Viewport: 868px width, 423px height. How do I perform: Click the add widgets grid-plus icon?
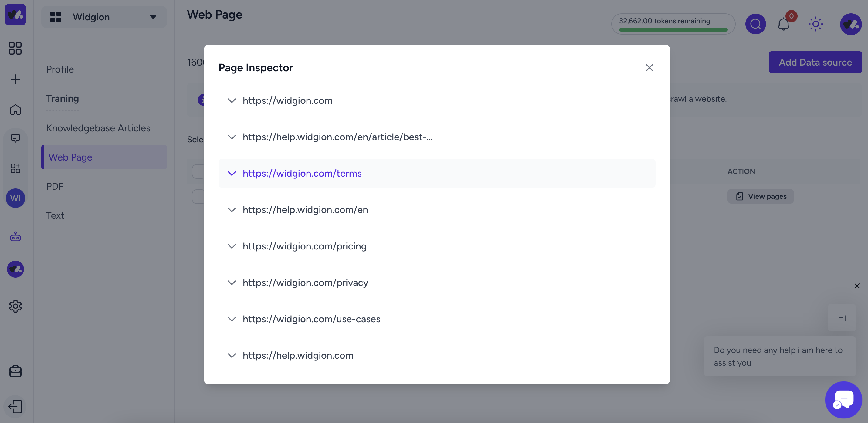pos(15,168)
